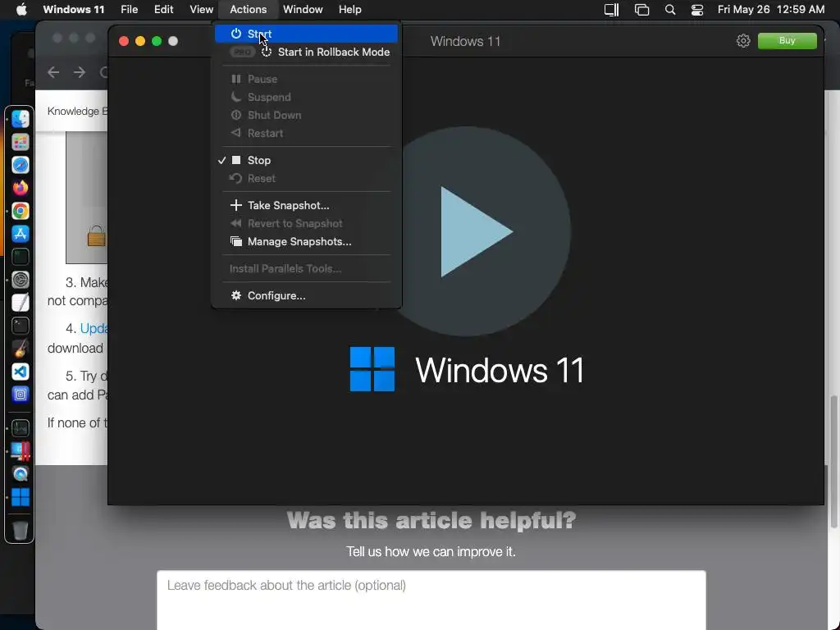This screenshot has width=840, height=630.
Task: Open VM configuration gear icon in title bar
Action: (x=743, y=41)
